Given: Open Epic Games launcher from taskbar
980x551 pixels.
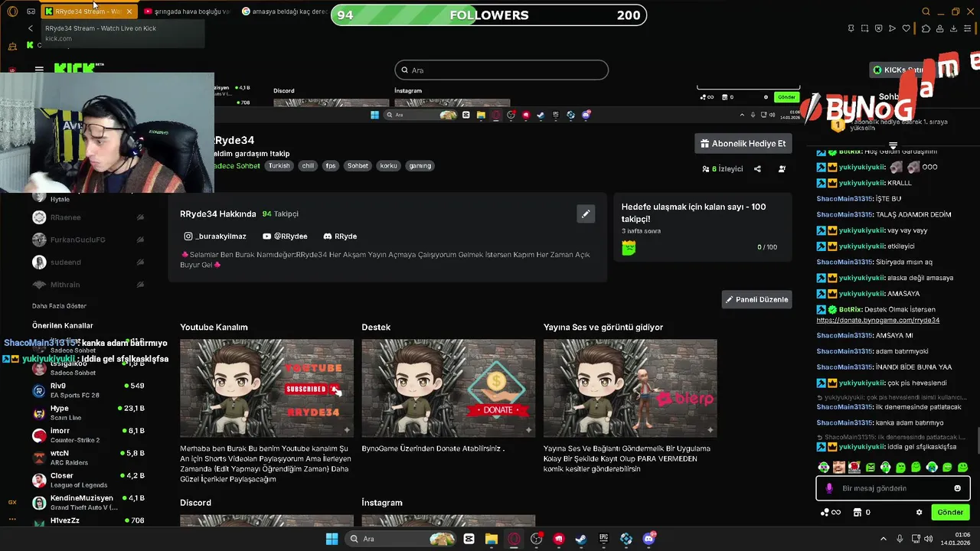Looking at the screenshot, I should (603, 539).
